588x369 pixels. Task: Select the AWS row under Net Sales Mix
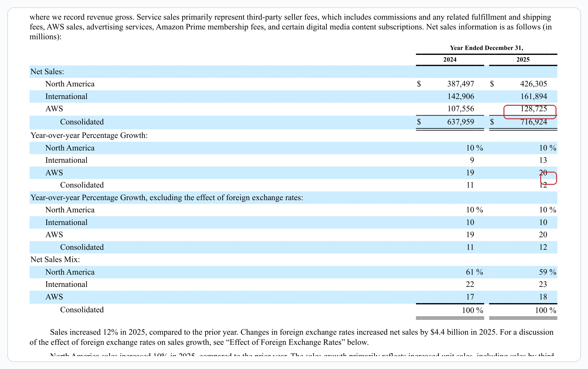tap(54, 297)
